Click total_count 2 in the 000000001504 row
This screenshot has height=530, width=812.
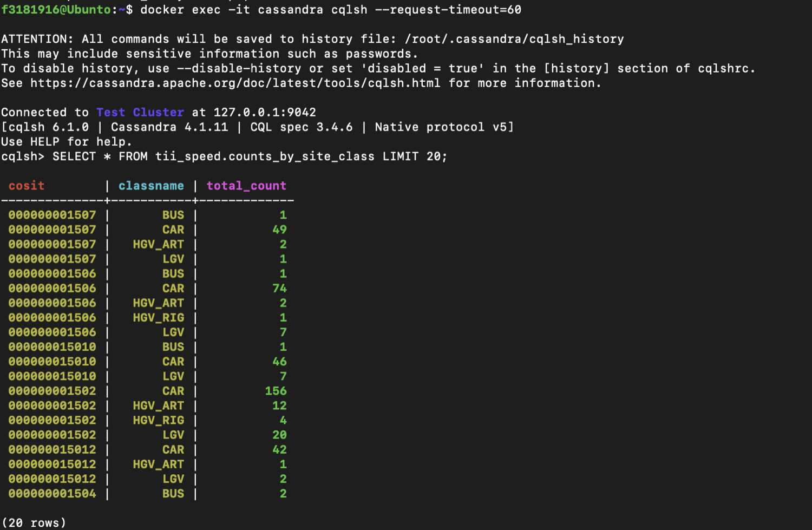click(x=283, y=493)
